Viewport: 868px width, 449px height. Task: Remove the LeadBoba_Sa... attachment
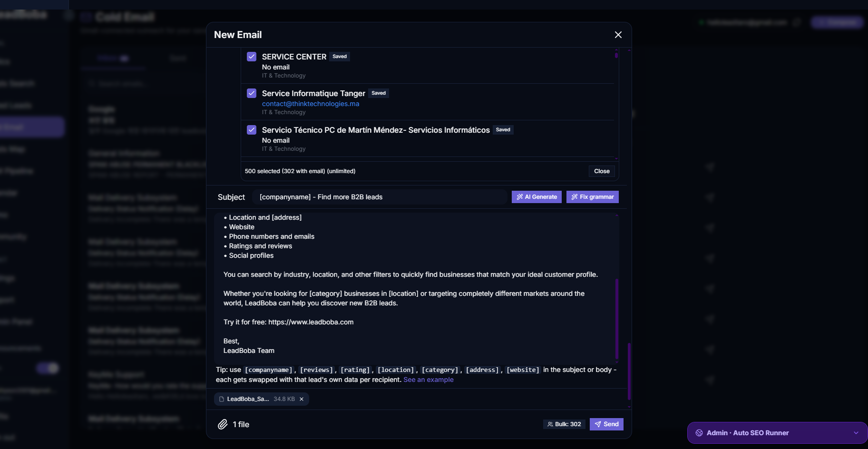tap(302, 399)
